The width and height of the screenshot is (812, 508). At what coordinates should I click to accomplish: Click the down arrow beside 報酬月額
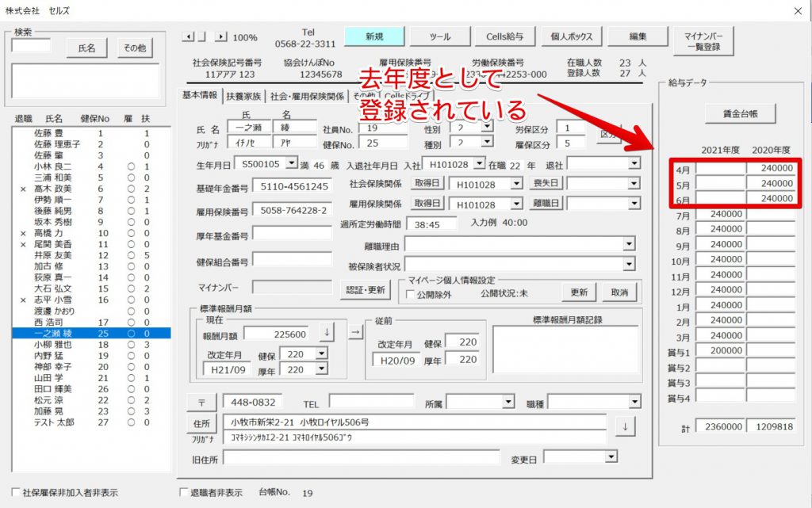point(327,333)
